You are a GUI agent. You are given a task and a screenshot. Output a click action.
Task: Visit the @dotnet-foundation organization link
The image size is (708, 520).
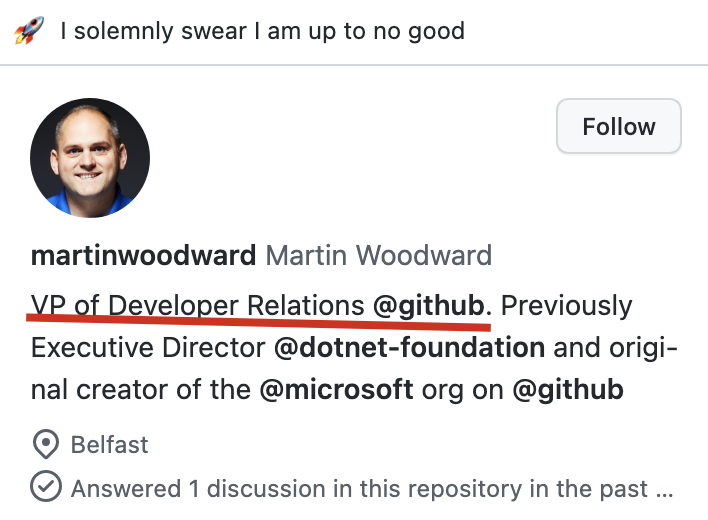(410, 348)
